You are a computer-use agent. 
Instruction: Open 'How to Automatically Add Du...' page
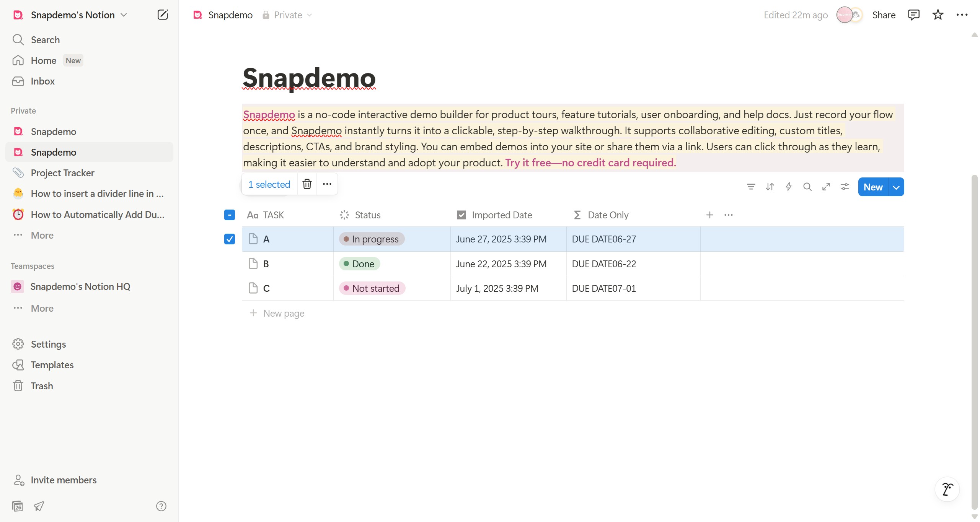click(x=89, y=215)
